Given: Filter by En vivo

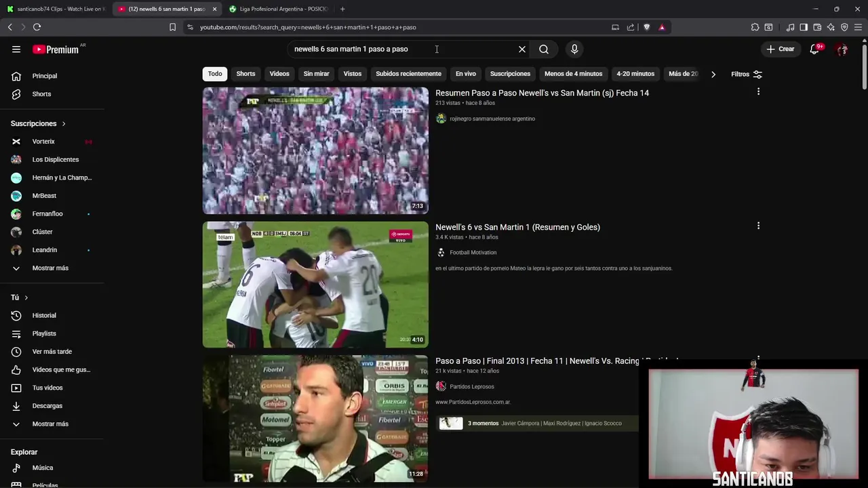Looking at the screenshot, I should 466,74.
